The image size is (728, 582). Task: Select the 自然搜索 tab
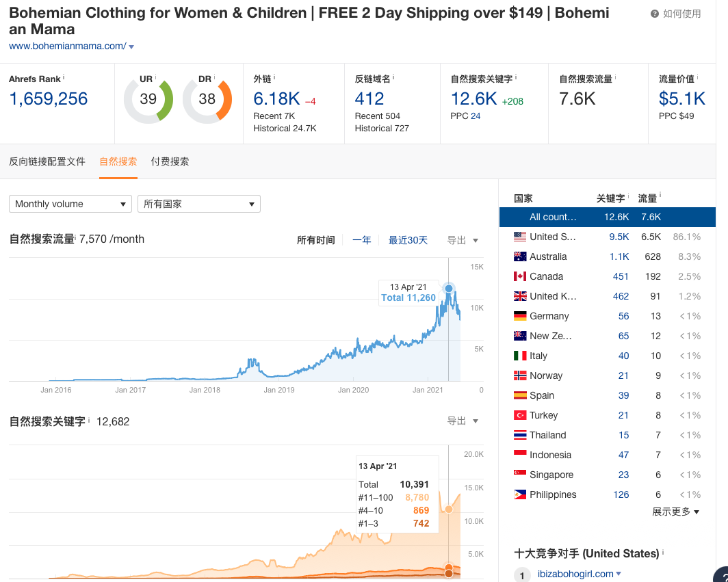[x=118, y=161]
